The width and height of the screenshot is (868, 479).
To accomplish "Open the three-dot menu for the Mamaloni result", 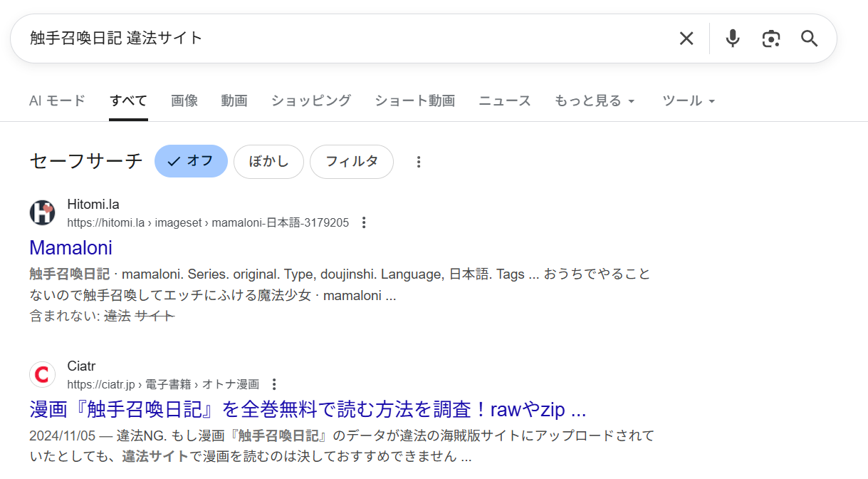I will 364,222.
